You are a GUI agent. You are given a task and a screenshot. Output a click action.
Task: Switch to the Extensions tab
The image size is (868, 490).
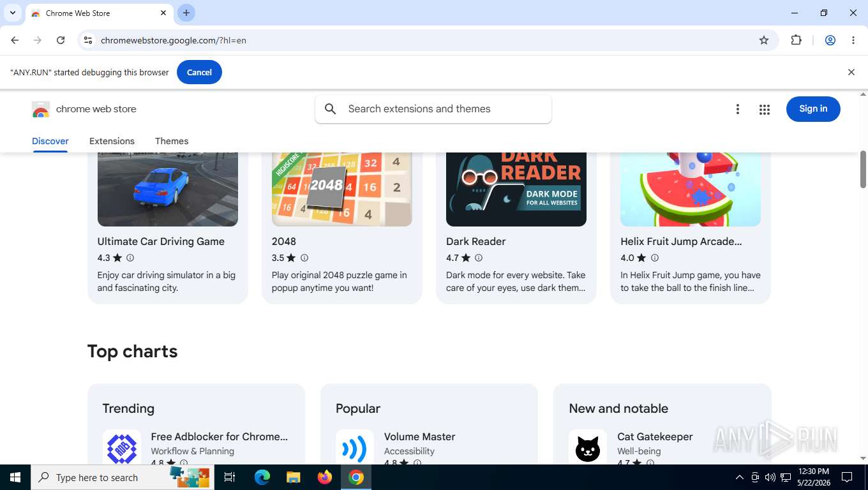(x=112, y=141)
